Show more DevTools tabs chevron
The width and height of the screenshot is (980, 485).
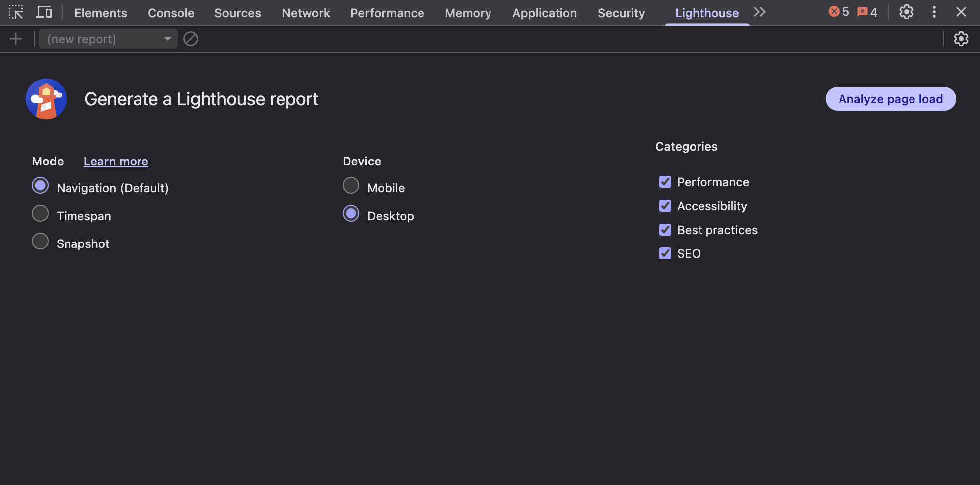(759, 12)
